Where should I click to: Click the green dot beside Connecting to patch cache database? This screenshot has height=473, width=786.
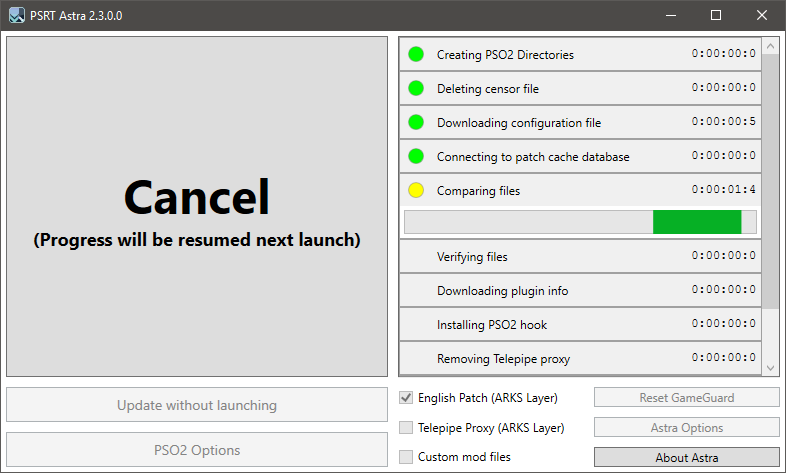pyautogui.click(x=416, y=156)
